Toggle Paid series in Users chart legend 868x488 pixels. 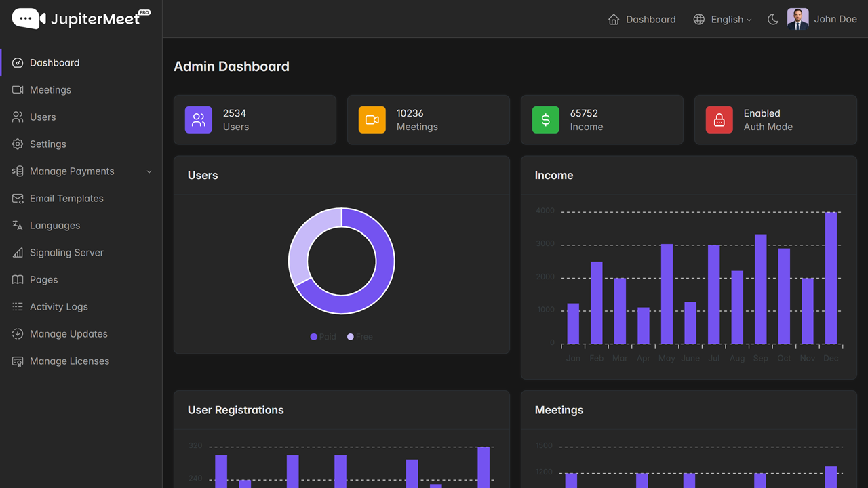[323, 337]
